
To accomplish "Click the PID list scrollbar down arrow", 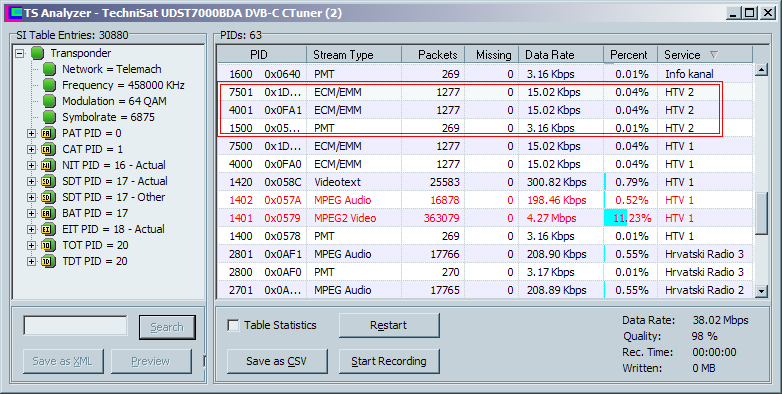I will click(x=761, y=291).
